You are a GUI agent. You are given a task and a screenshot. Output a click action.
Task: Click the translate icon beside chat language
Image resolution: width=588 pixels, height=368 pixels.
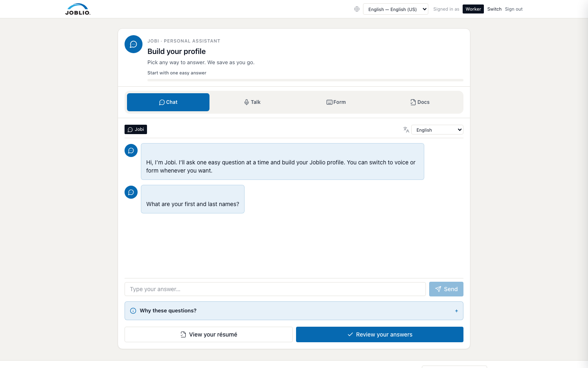click(406, 130)
